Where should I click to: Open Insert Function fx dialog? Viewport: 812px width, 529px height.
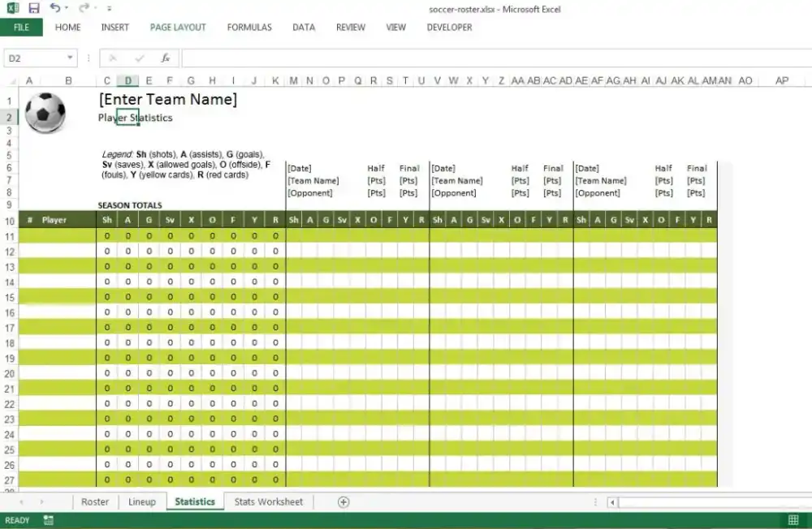(165, 58)
